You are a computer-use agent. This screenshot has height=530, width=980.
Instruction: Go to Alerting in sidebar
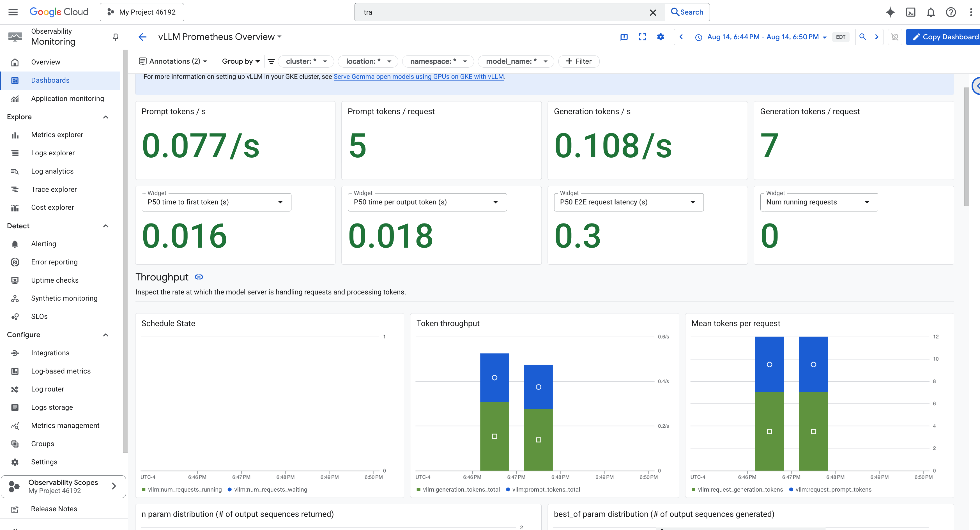point(43,244)
